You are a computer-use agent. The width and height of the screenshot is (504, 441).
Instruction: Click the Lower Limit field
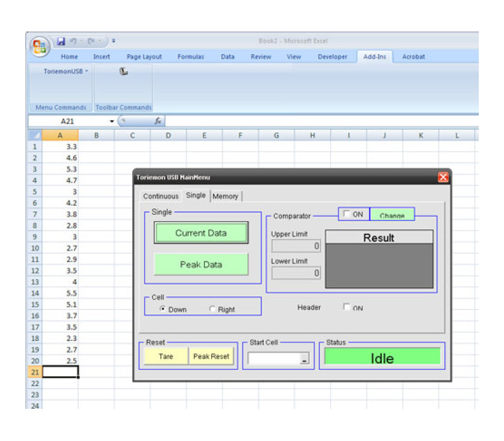click(295, 273)
